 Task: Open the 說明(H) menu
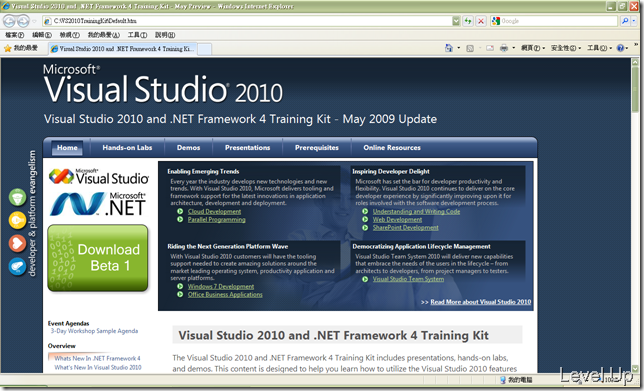click(x=165, y=35)
